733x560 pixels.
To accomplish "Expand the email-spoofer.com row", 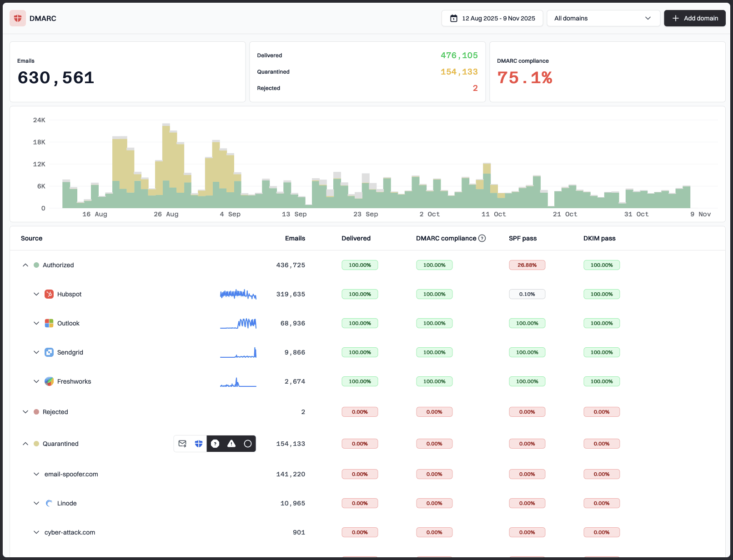I will (x=36, y=474).
